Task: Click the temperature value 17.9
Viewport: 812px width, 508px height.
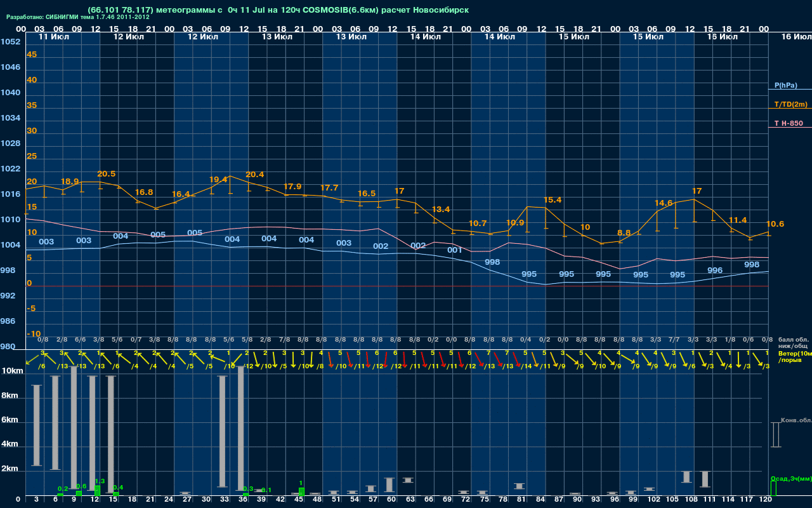Action: pos(292,187)
